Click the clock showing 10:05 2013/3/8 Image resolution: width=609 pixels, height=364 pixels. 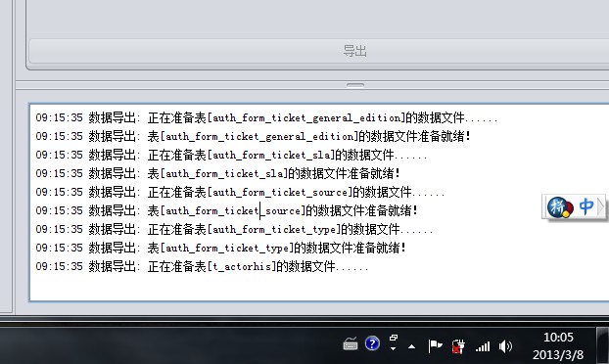558,345
